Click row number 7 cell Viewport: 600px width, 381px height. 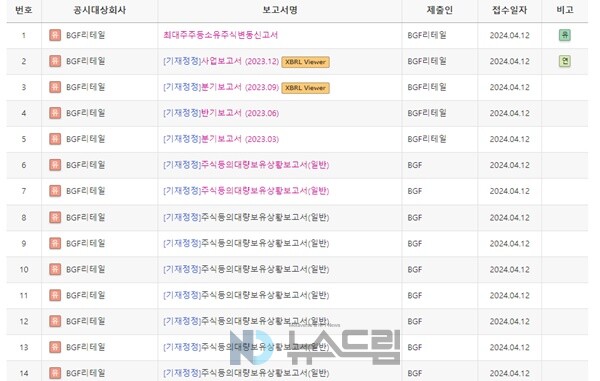pyautogui.click(x=24, y=191)
